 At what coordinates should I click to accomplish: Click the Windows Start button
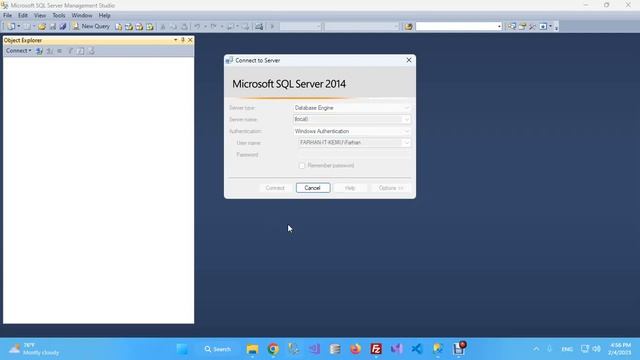click(x=182, y=349)
